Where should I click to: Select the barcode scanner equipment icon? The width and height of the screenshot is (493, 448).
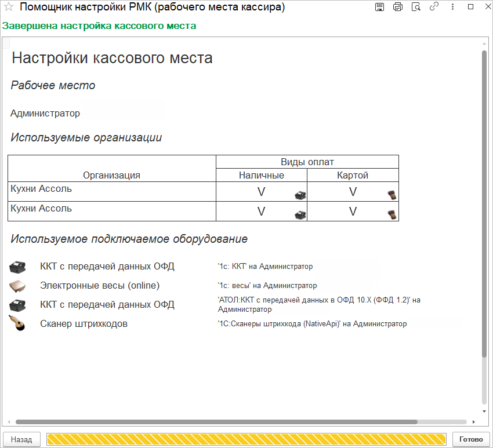17,323
